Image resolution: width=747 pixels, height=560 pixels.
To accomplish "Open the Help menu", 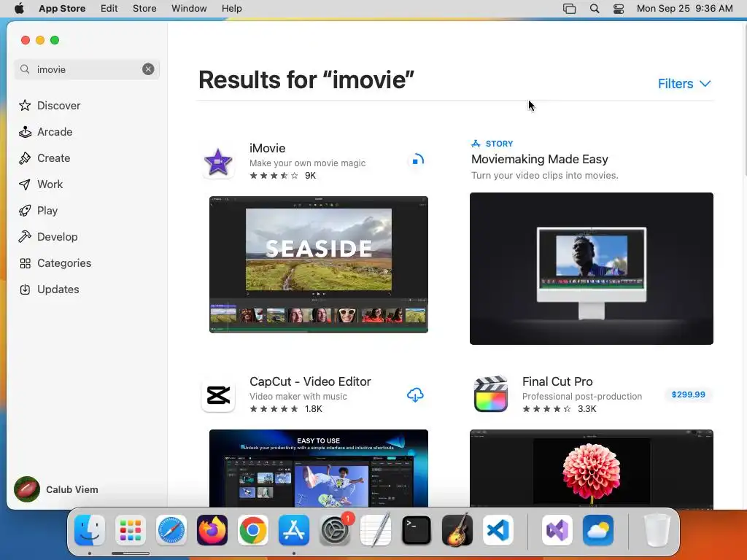I will (x=231, y=9).
